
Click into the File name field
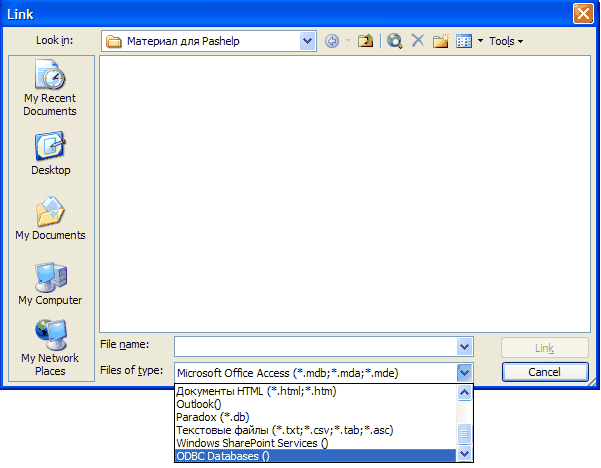tap(316, 347)
